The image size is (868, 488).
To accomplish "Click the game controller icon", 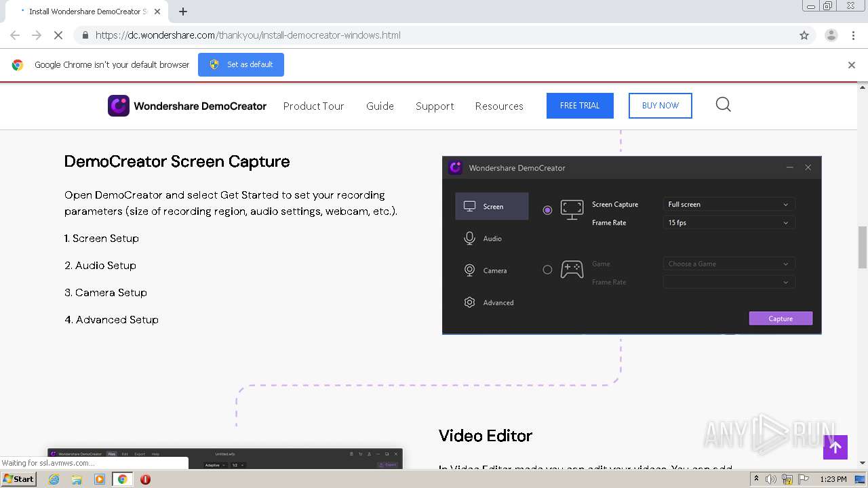I will (572, 270).
